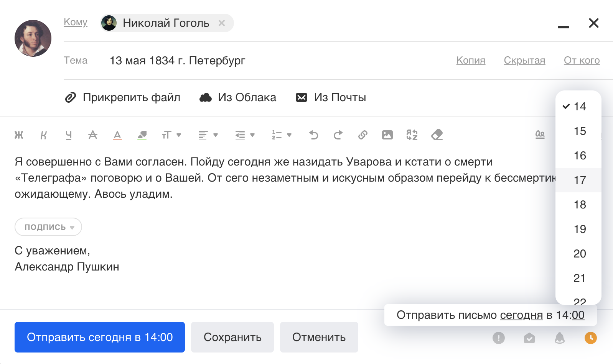Select checked hour 14
Screen dimensions: 613x364
[578, 107]
